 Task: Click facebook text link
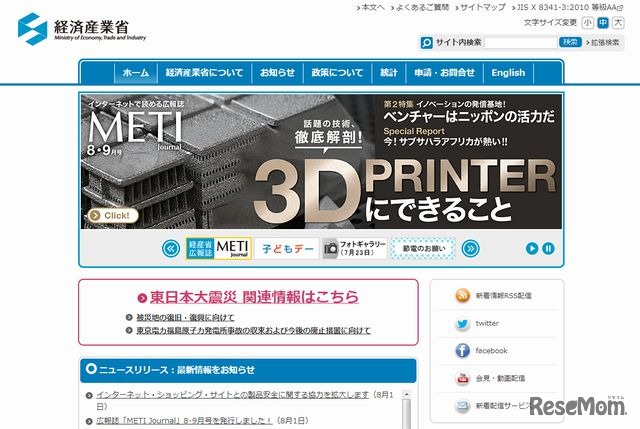[491, 351]
